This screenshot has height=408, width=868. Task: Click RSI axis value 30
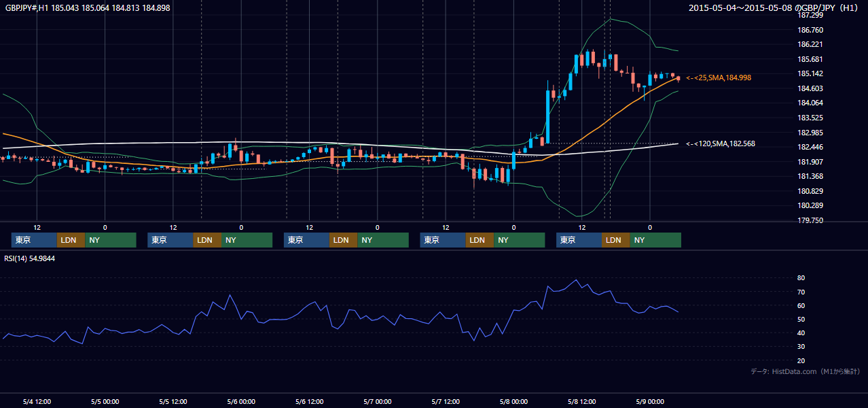pos(801,347)
